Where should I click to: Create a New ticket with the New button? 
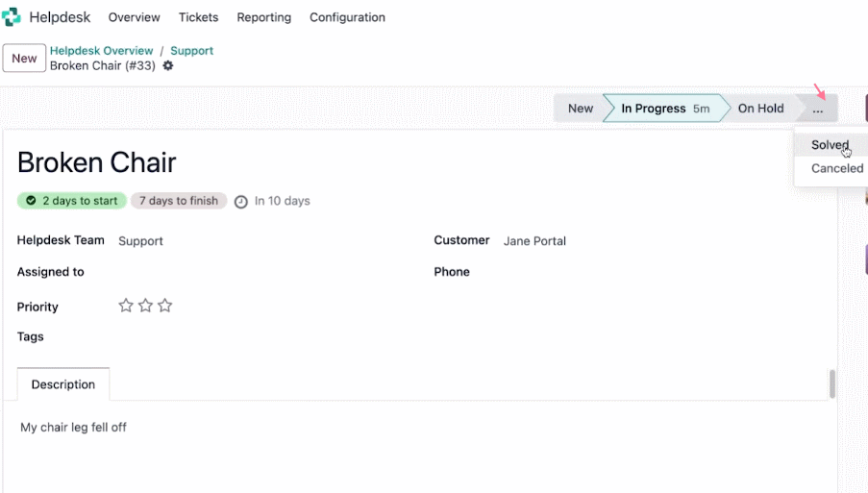24,58
